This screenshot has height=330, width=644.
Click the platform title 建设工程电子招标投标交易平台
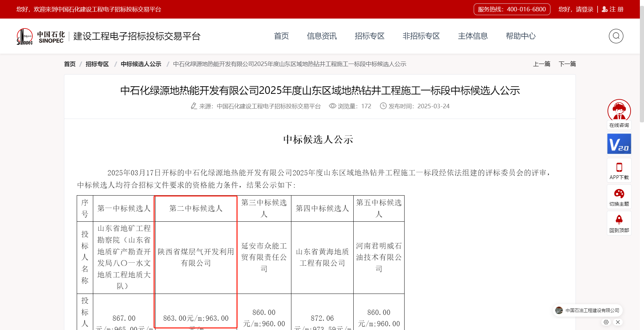(137, 36)
